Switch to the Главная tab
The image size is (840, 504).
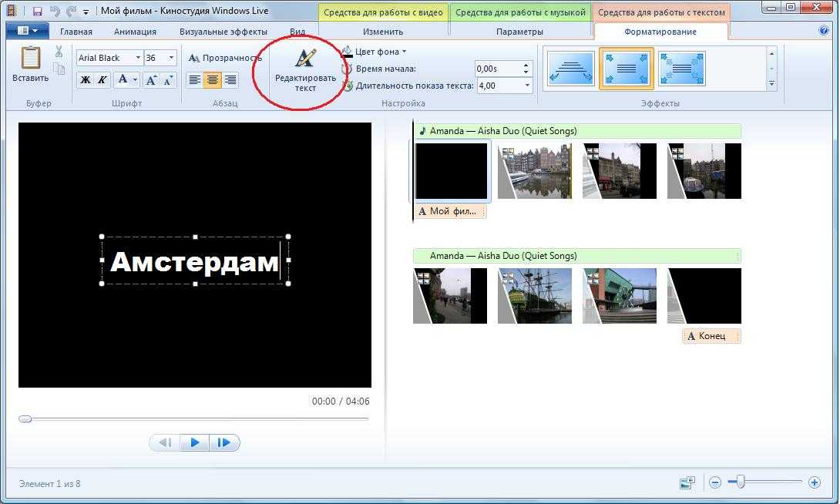(x=76, y=32)
